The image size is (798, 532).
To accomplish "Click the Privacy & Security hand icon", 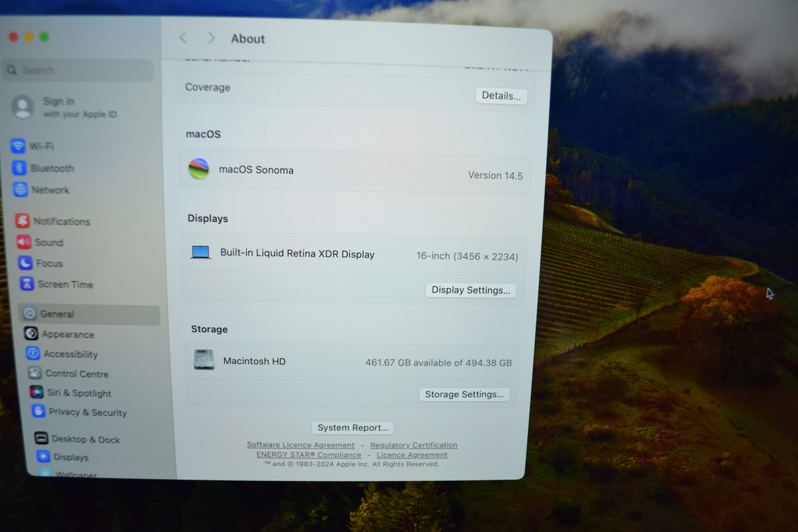I will pos(38,411).
